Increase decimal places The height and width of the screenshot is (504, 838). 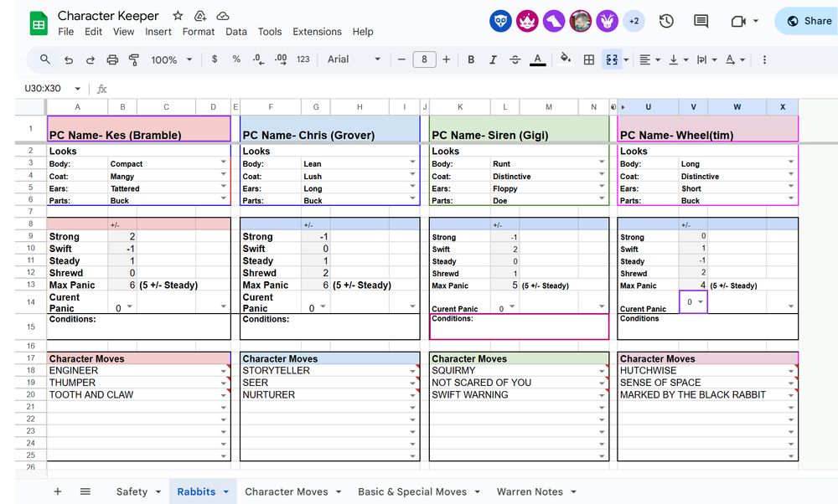pyautogui.click(x=279, y=59)
